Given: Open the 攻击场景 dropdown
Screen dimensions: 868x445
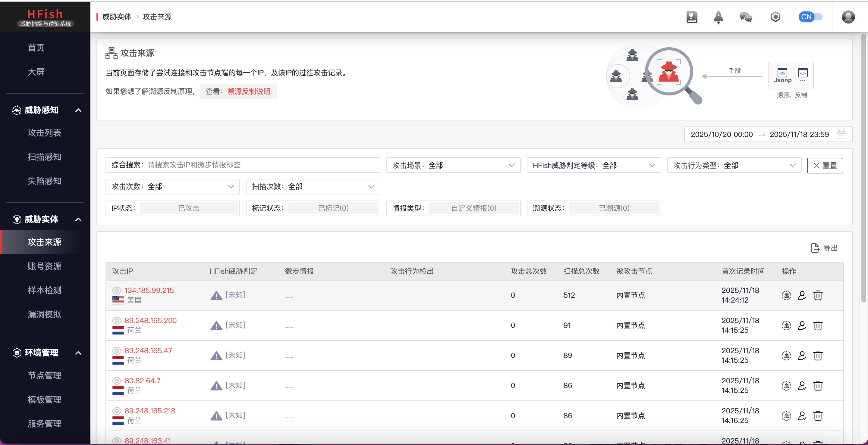Looking at the screenshot, I should 453,165.
